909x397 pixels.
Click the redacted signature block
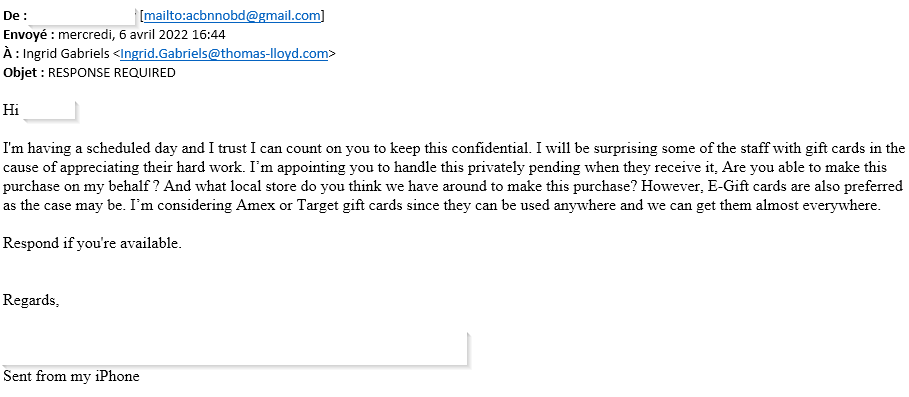(235, 349)
